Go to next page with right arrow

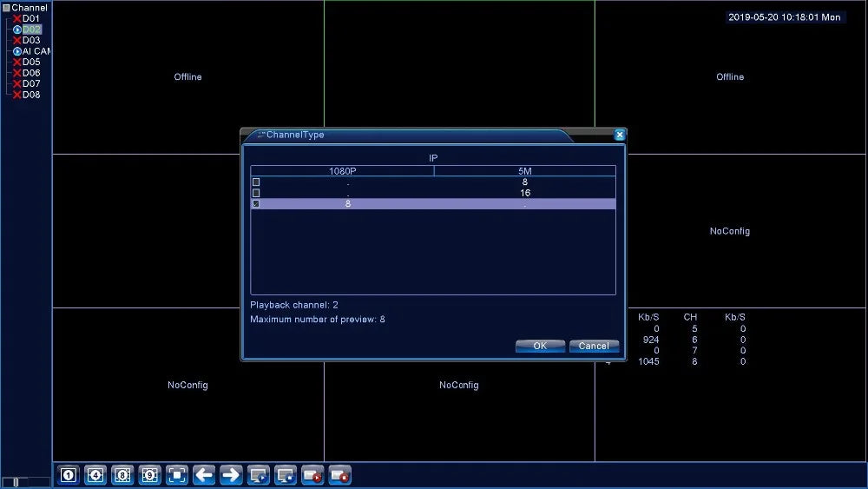click(x=231, y=475)
